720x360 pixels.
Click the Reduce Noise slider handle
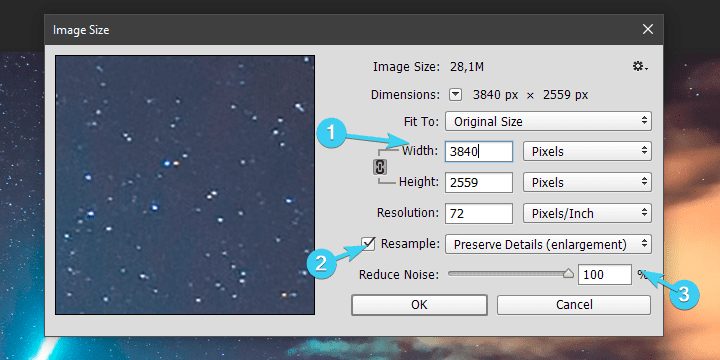(x=568, y=274)
